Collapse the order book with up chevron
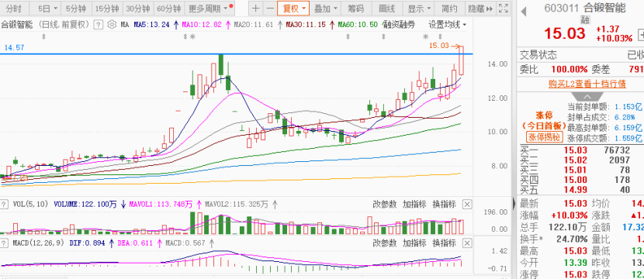Viewport: 644px width, 279px height. click(x=587, y=97)
